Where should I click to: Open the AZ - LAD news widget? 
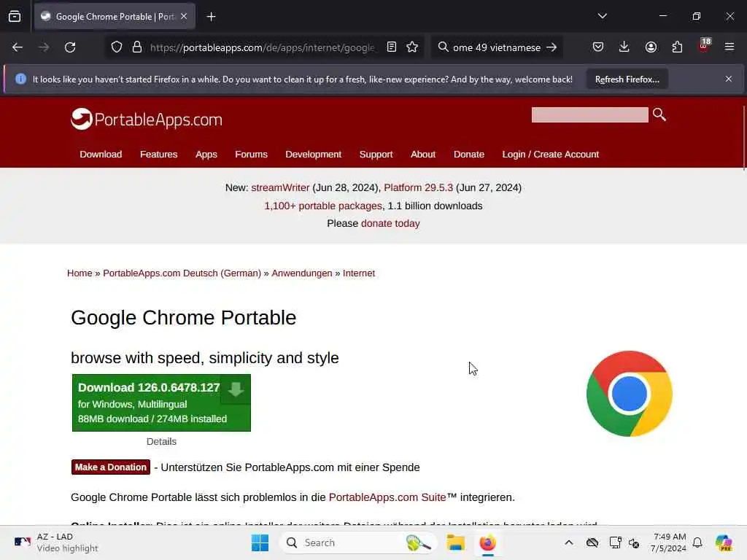coord(56,542)
